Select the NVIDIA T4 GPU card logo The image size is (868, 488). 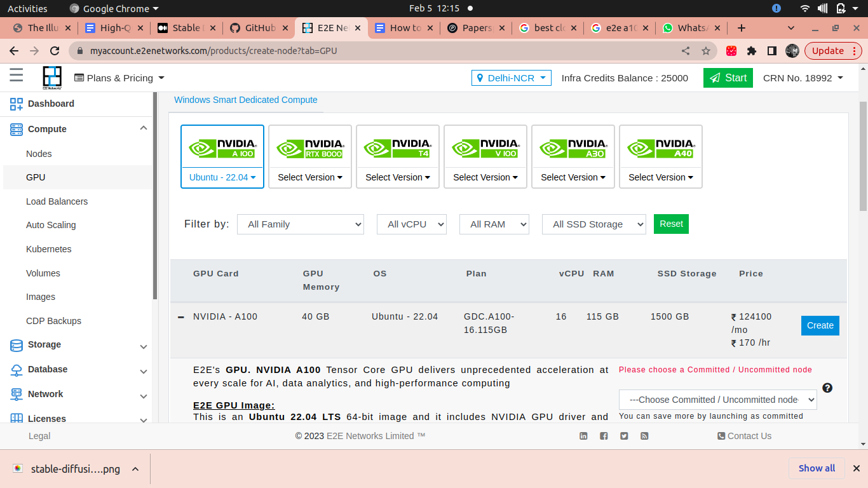(x=398, y=148)
